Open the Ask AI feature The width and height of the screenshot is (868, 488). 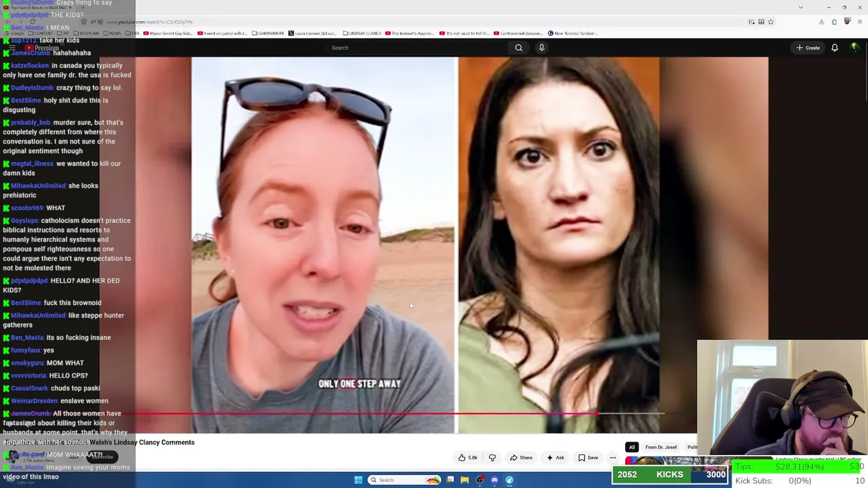[x=555, y=457]
